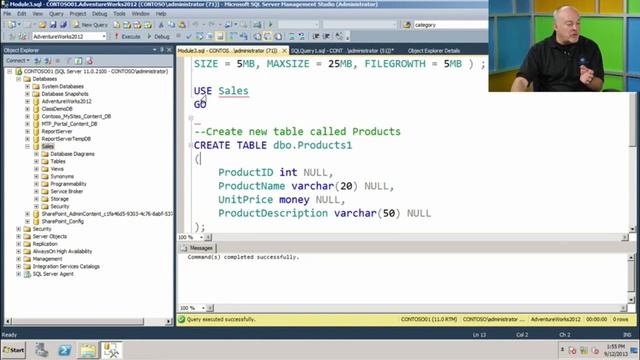Click the Parse checkmark icon
Screen dimensions: 640x360
point(189,36)
